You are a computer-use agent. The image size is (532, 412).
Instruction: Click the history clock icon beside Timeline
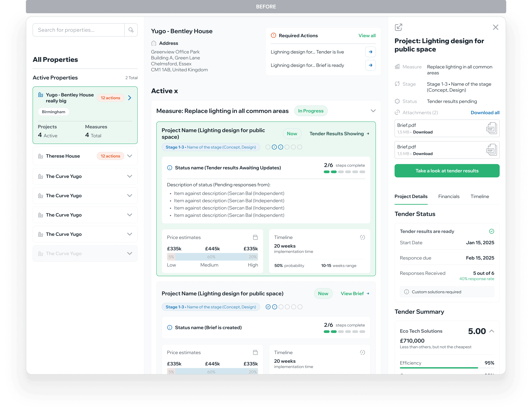[363, 237]
